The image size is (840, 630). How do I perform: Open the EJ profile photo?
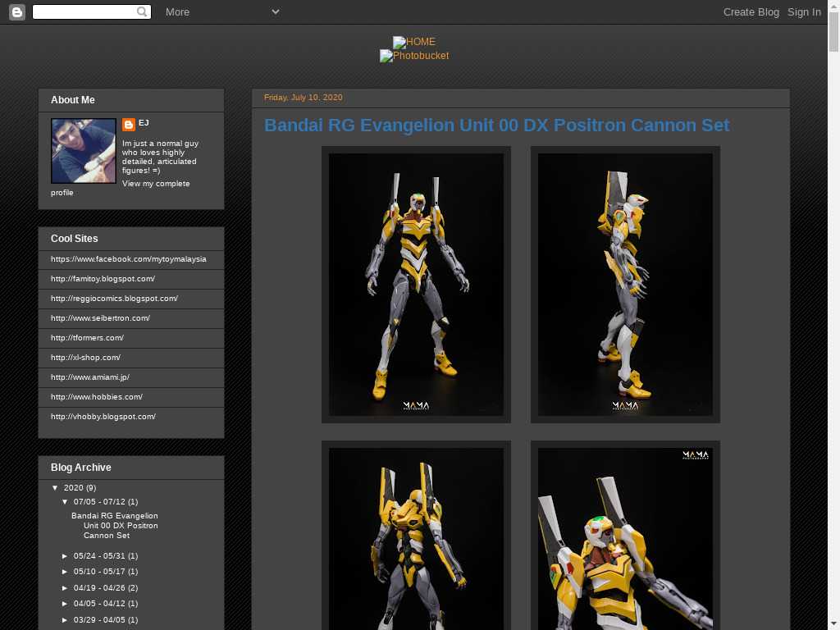[84, 151]
